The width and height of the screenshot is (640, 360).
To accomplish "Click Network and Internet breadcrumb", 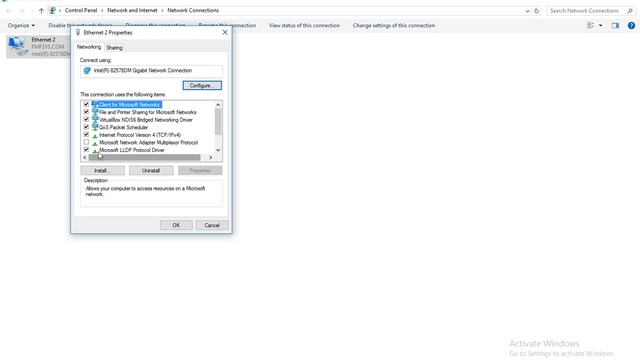I will click(x=132, y=11).
